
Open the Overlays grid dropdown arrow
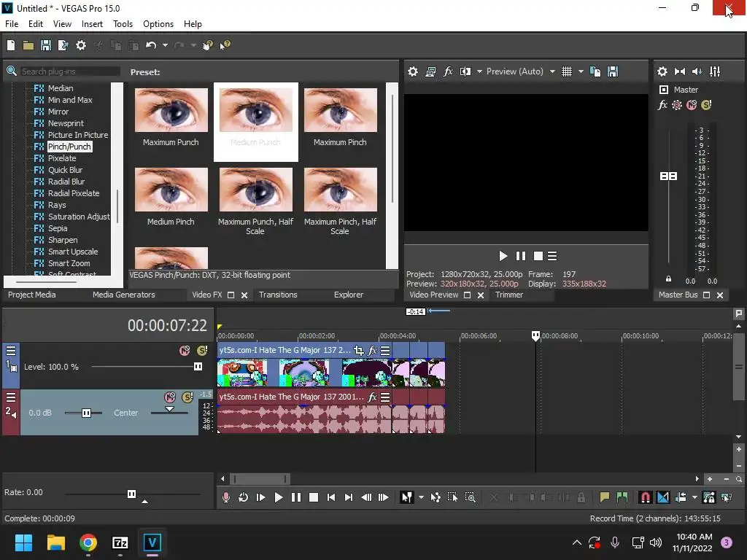pyautogui.click(x=581, y=71)
